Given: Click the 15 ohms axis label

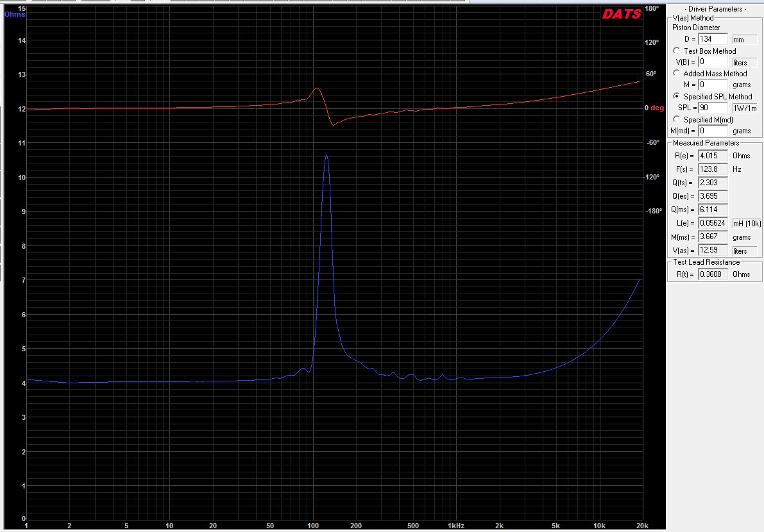Looking at the screenshot, I should [21, 8].
